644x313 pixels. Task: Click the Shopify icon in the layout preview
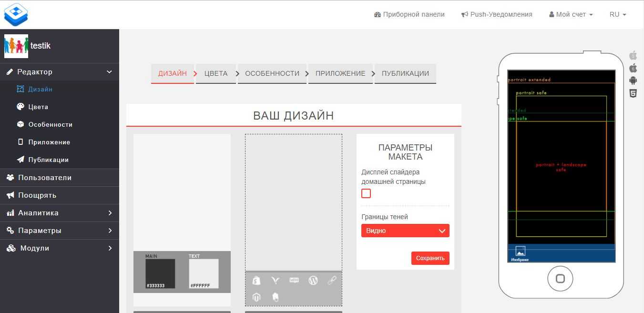point(256,281)
